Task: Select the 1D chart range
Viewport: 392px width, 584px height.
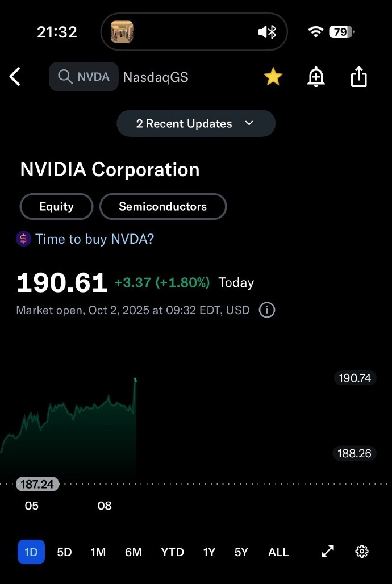Action: click(x=31, y=552)
